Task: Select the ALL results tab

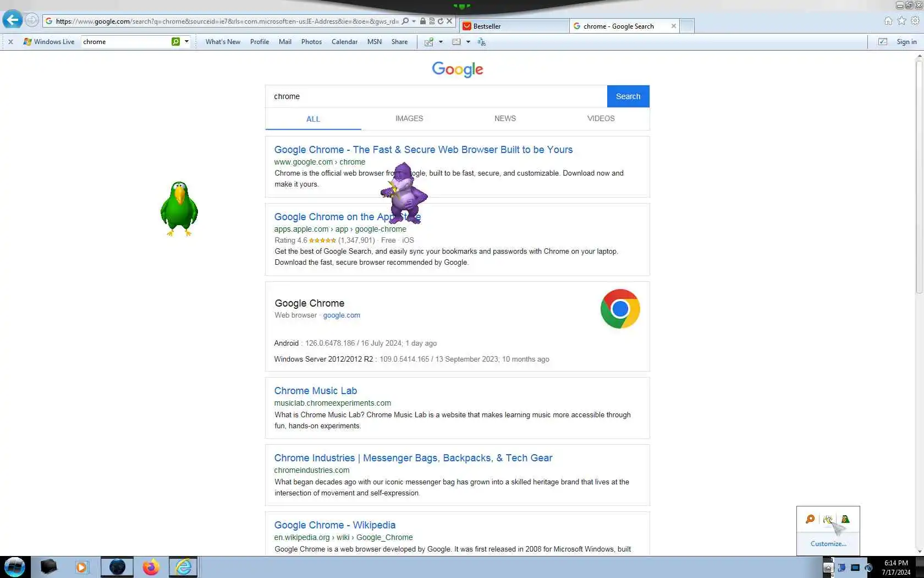Action: pyautogui.click(x=313, y=119)
